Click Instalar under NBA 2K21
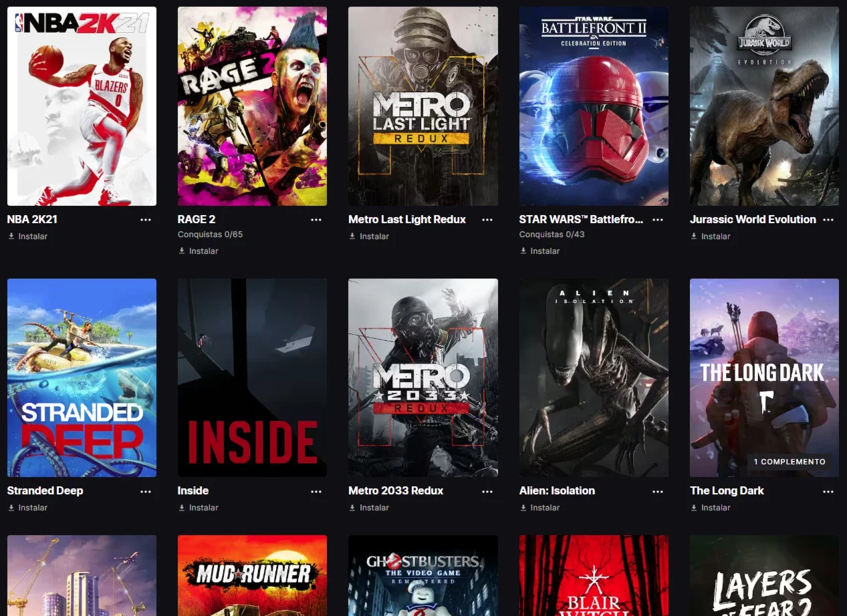The width and height of the screenshot is (847, 616). click(27, 237)
